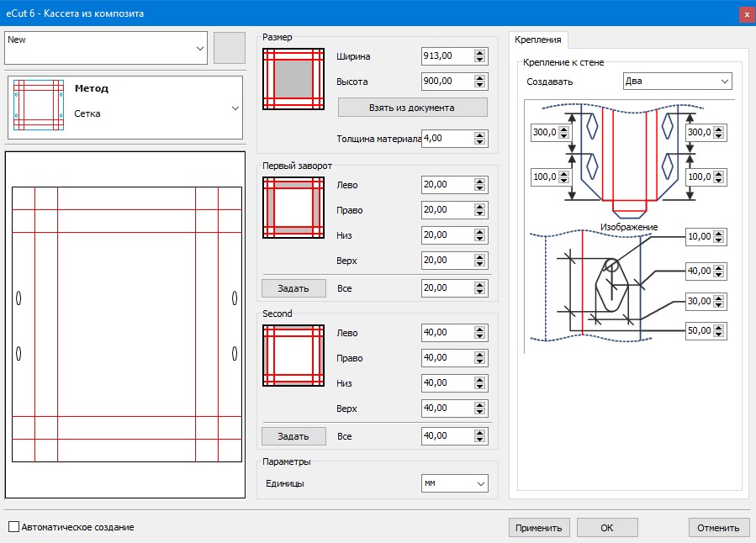Increase the left 300,0 mounting value

(563, 129)
